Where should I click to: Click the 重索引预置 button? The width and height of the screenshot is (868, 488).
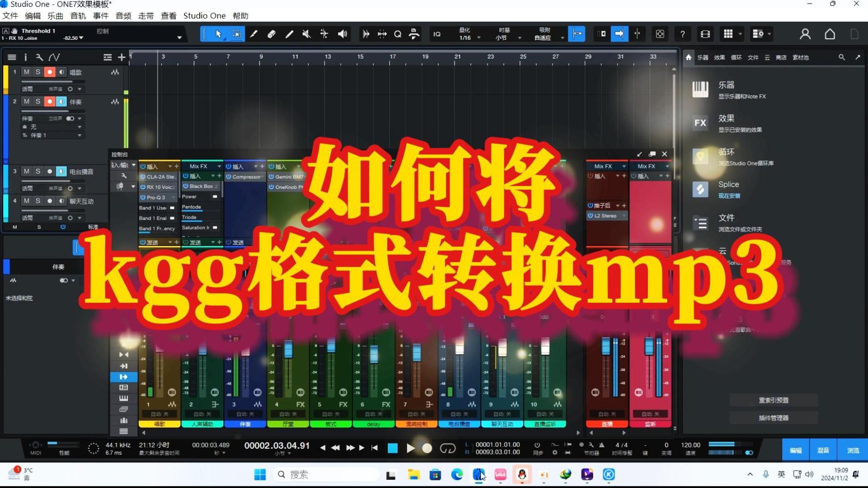click(x=774, y=400)
